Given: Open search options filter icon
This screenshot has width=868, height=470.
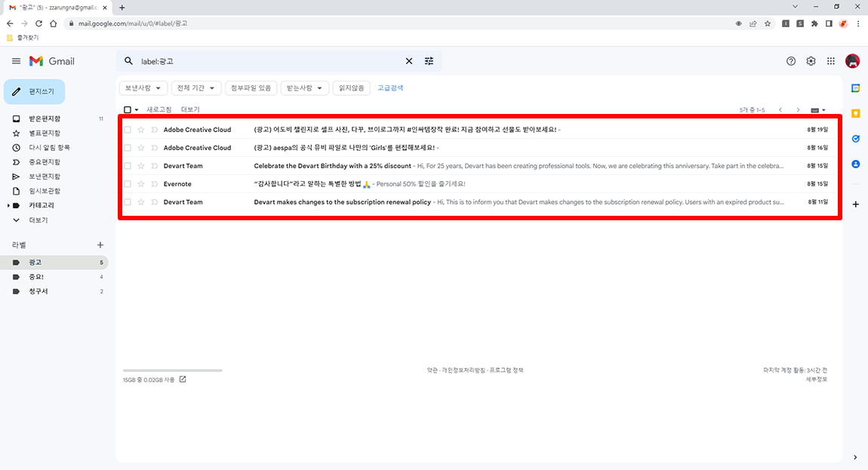Looking at the screenshot, I should pos(429,61).
